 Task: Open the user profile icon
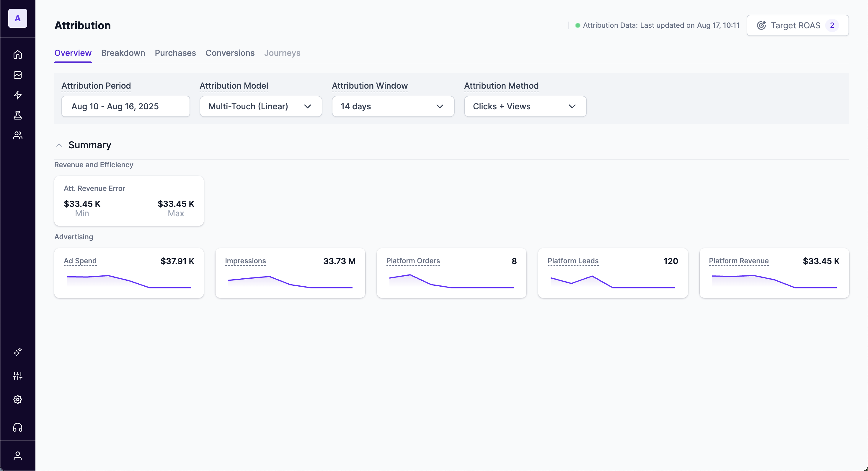(x=17, y=456)
